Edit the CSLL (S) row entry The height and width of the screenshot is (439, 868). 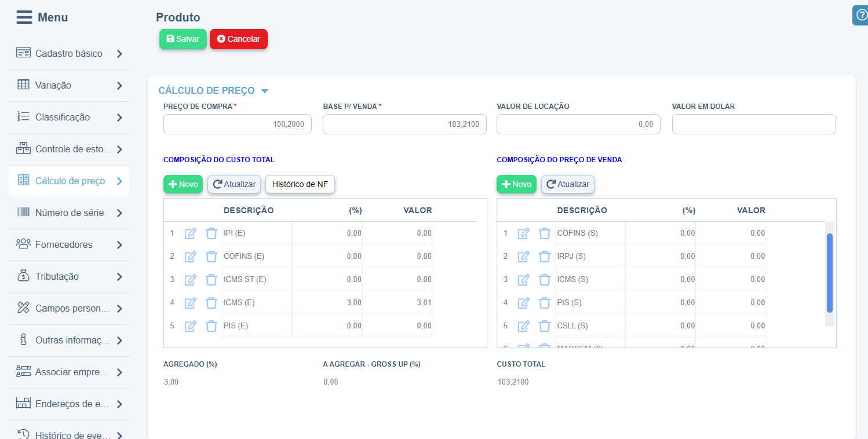coord(523,326)
